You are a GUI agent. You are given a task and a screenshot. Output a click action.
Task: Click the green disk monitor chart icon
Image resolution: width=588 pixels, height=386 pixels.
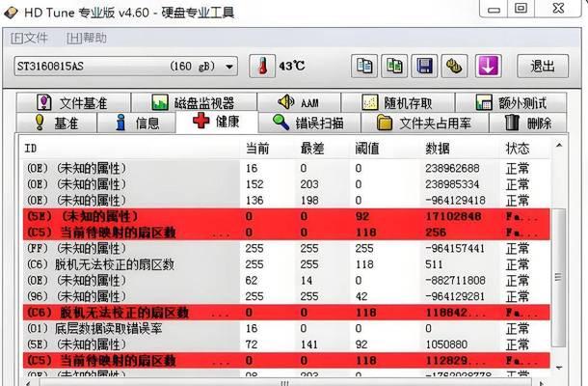(x=160, y=102)
